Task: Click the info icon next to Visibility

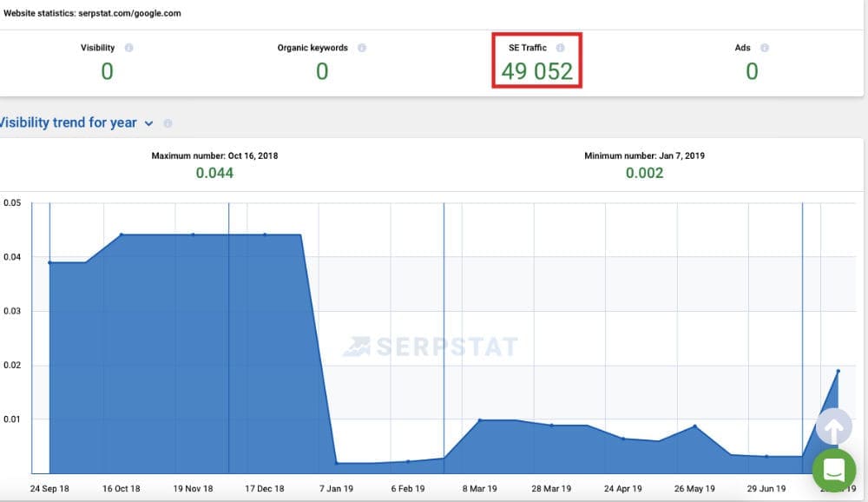Action: coord(129,48)
